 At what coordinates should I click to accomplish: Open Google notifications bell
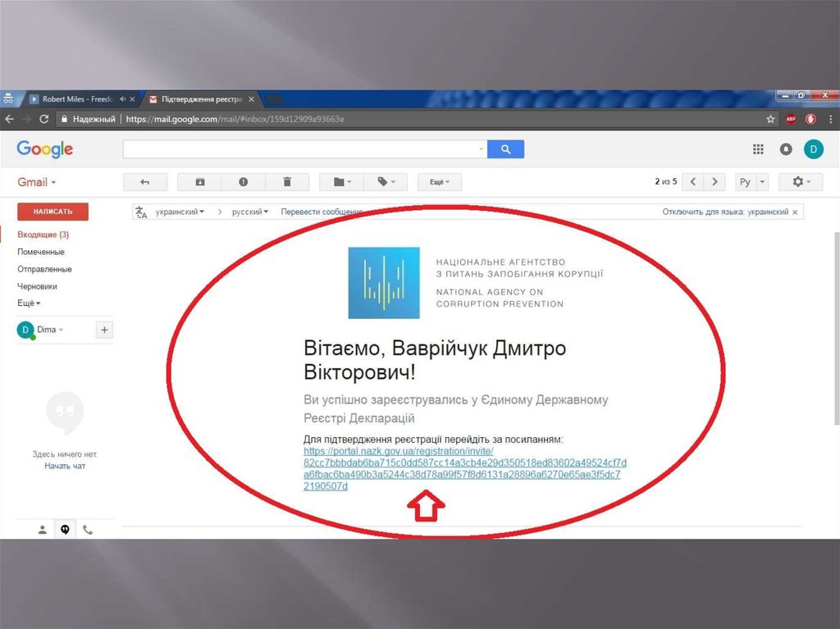tap(786, 149)
